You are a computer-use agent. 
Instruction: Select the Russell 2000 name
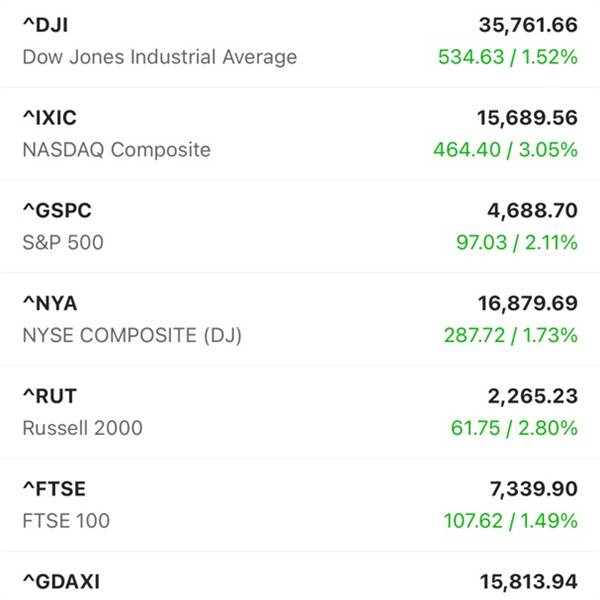coord(83,428)
